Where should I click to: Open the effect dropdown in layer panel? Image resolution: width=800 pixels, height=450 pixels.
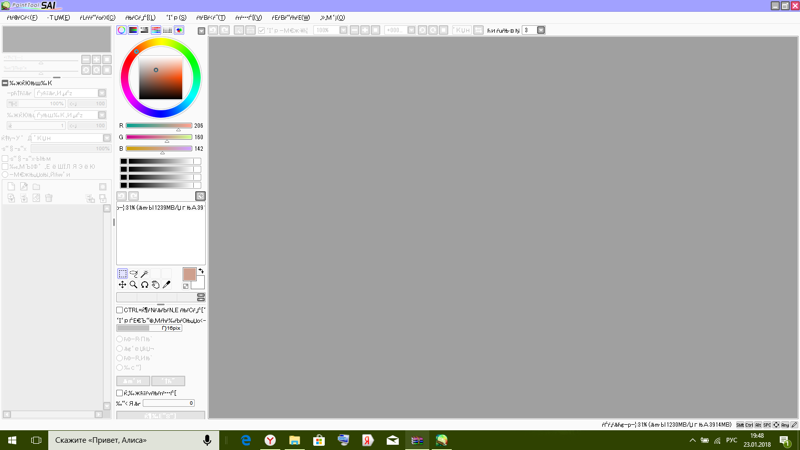tap(102, 115)
